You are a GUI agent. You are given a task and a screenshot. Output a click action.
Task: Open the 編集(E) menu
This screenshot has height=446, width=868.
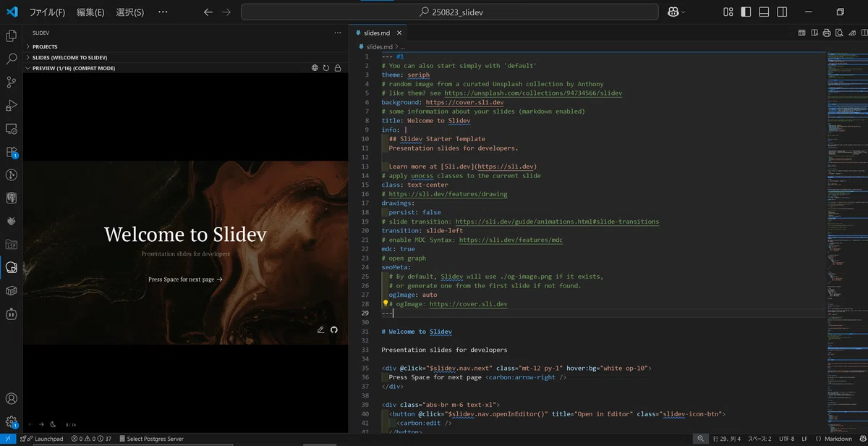pyautogui.click(x=90, y=12)
